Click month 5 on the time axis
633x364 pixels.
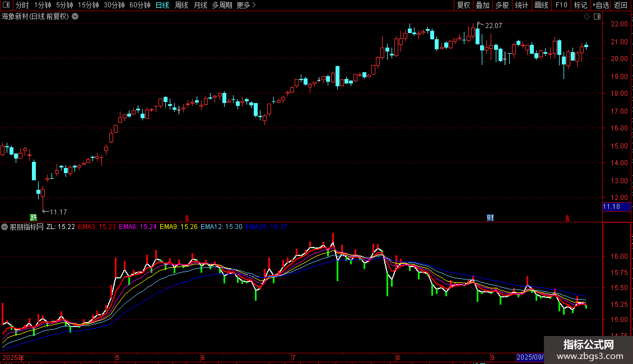click(x=117, y=357)
